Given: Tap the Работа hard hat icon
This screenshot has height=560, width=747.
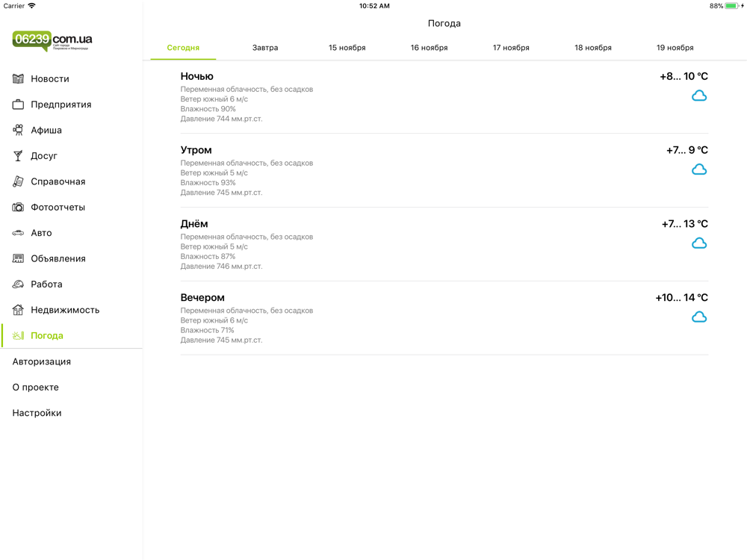Looking at the screenshot, I should click(x=18, y=284).
